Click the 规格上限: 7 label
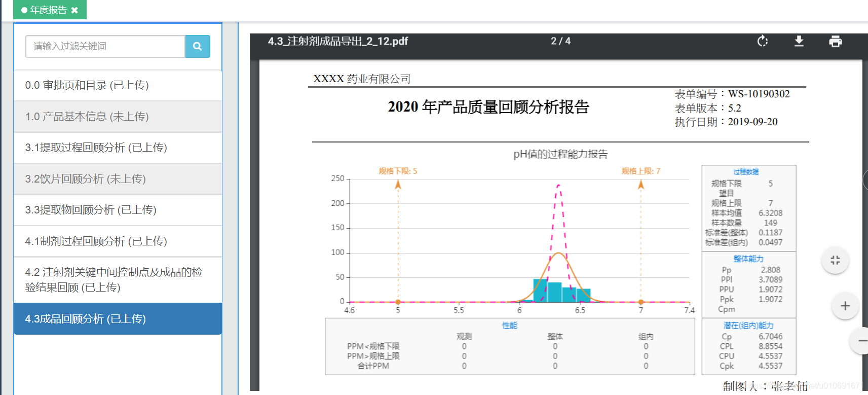 [641, 171]
